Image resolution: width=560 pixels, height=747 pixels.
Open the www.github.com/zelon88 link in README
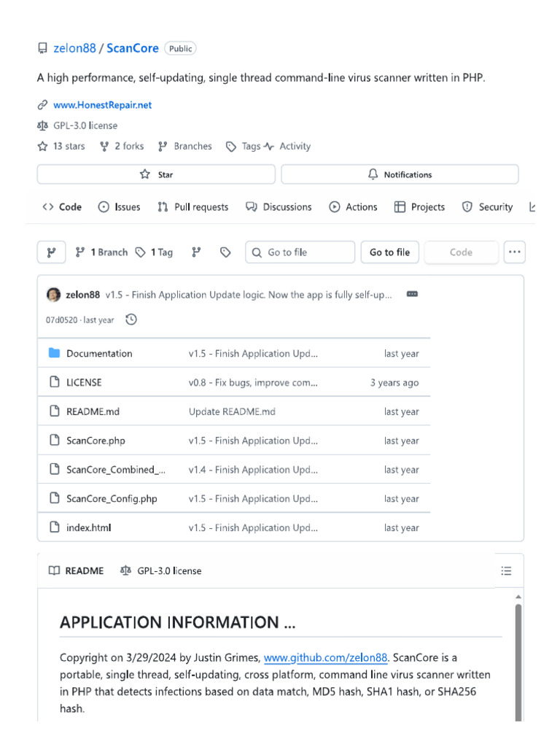pos(326,658)
